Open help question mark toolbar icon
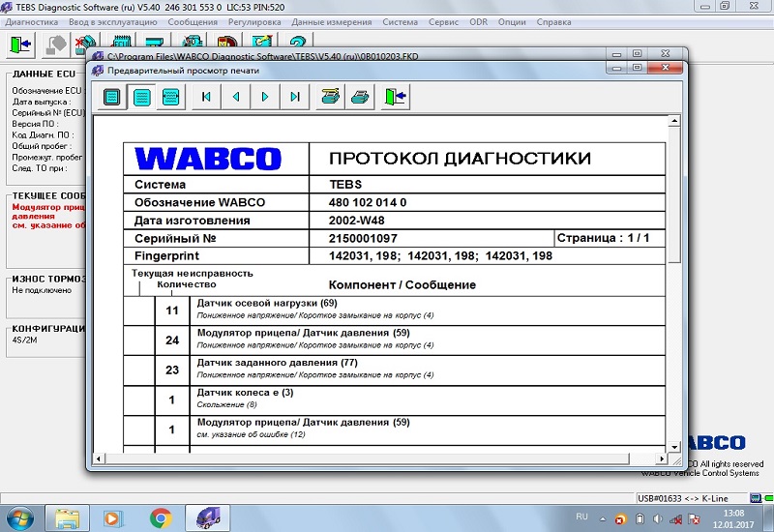This screenshot has height=532, width=774. tap(298, 41)
